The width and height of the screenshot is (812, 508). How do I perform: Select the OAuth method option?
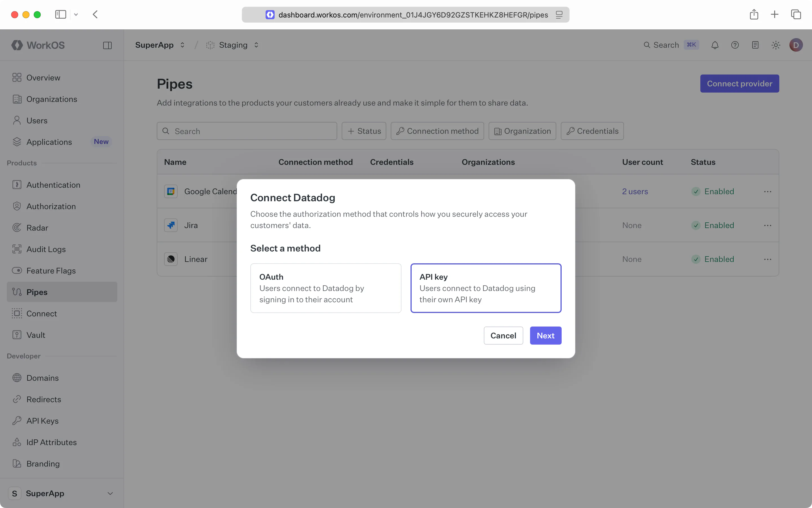pos(326,288)
